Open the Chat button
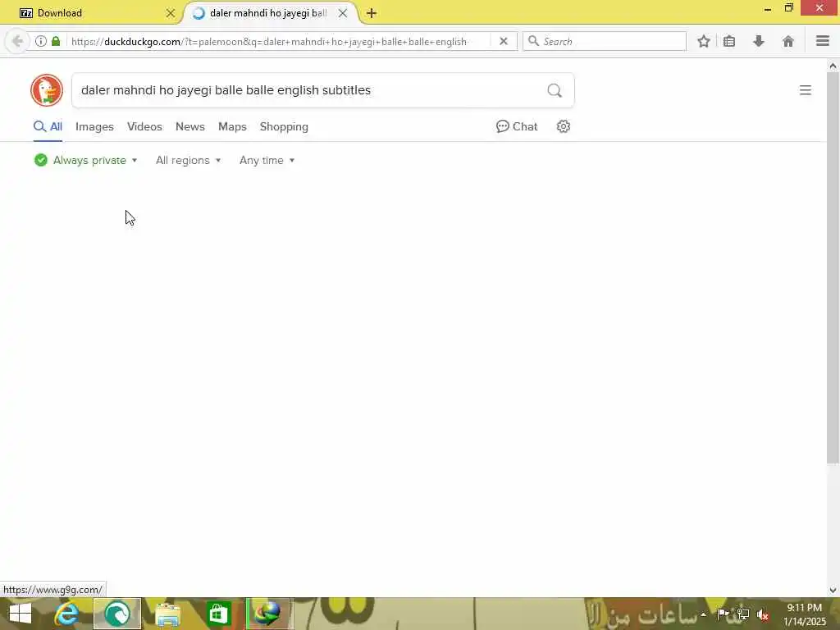The width and height of the screenshot is (840, 630). click(517, 126)
